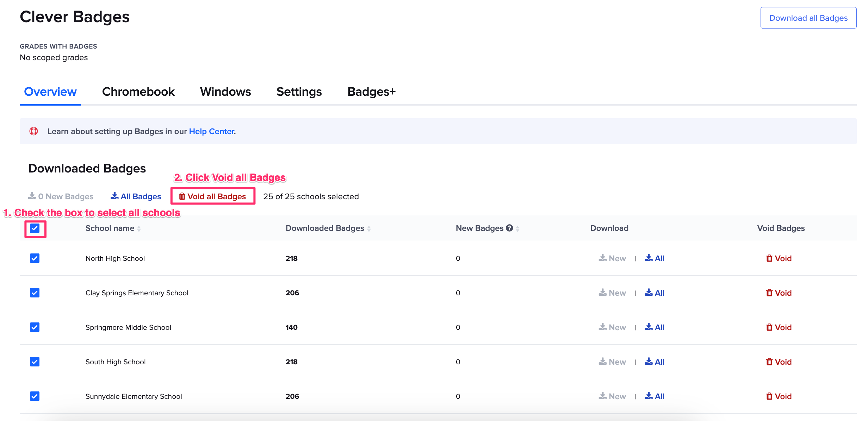
Task: Void badges for South High School
Action: [x=779, y=362]
